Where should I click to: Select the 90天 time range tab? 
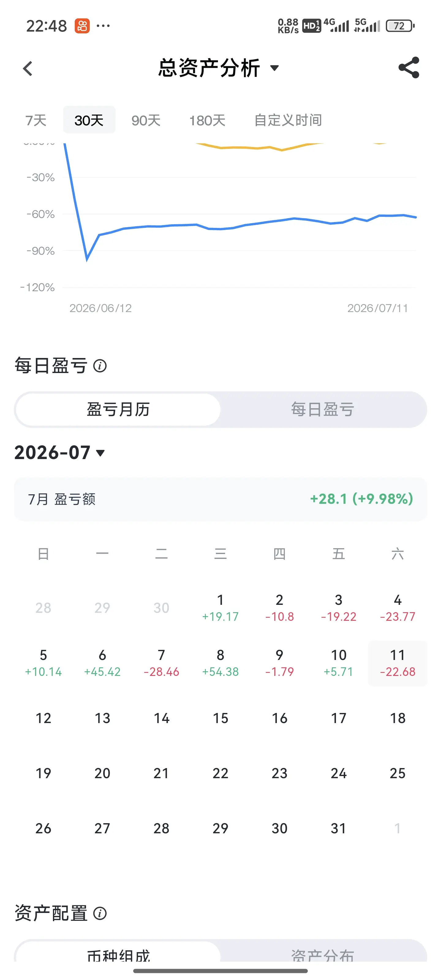pyautogui.click(x=146, y=120)
